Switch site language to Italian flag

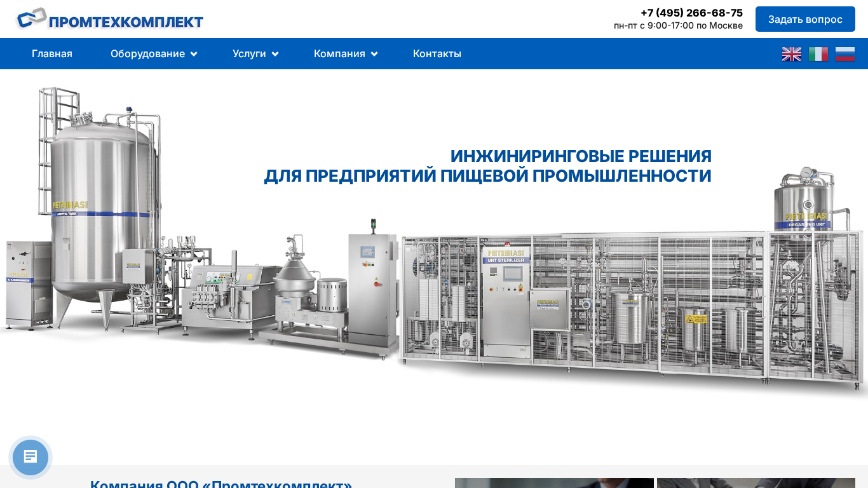click(x=818, y=54)
